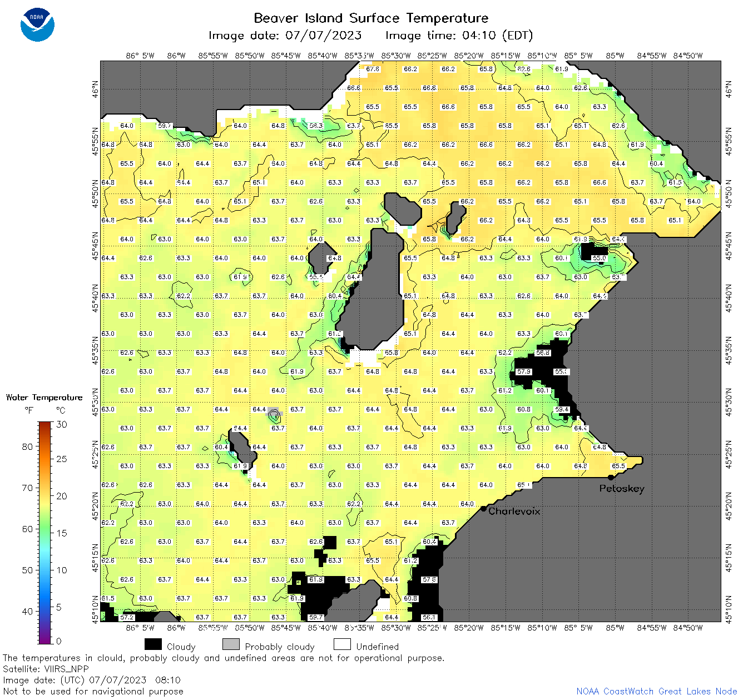Click the 56.1 temperature value
Screen dimensions: 743x700
click(x=429, y=617)
